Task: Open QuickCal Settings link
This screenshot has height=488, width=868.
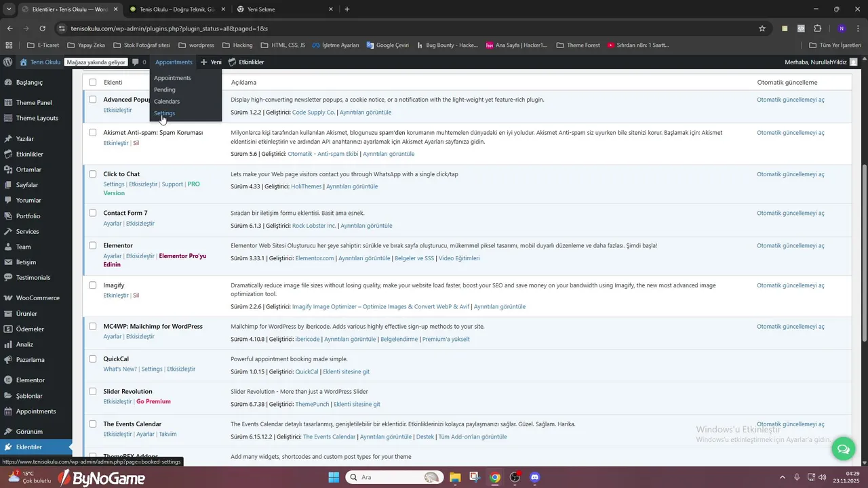Action: point(152,369)
